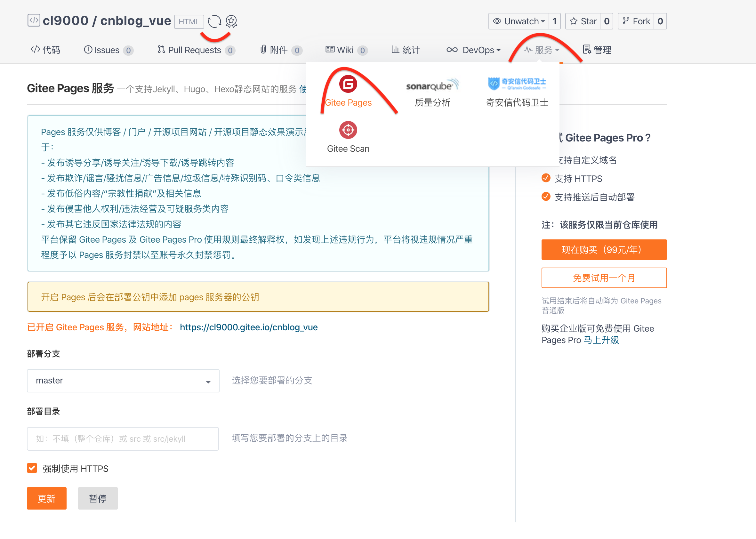This screenshot has height=539, width=756.
Task: Click the eye icon in Unwatch
Action: 497,21
